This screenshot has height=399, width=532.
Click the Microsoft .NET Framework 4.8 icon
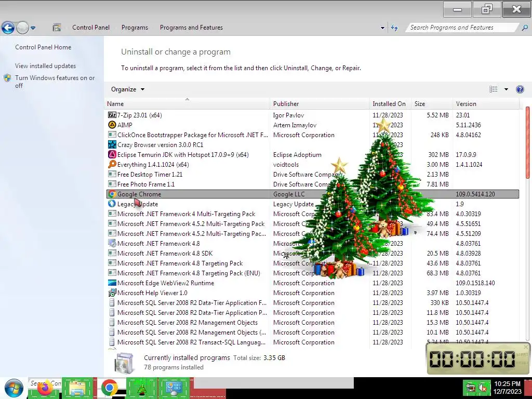[x=112, y=243]
